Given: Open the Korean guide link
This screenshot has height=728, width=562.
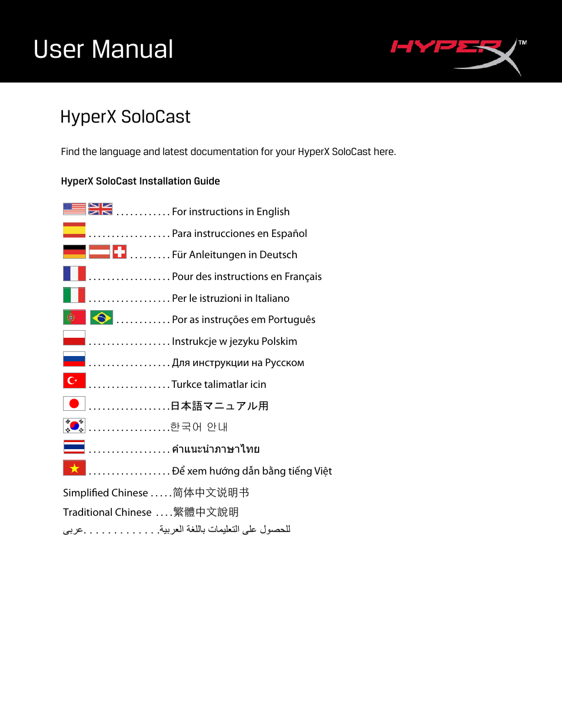Looking at the screenshot, I should tap(199, 427).
